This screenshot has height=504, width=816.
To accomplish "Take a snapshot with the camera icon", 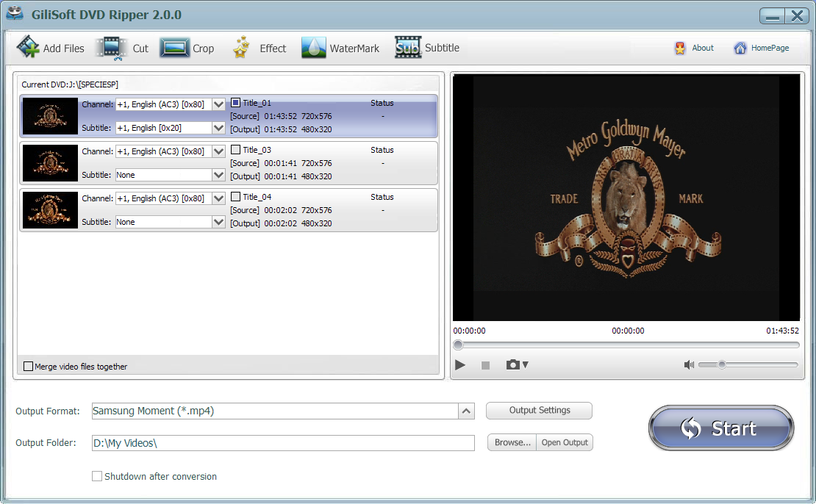I will (514, 364).
